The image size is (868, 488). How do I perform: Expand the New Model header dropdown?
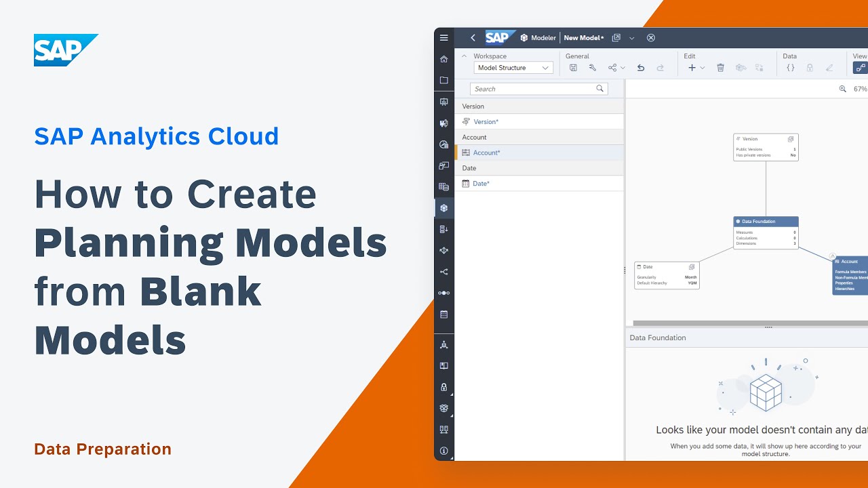click(x=632, y=38)
